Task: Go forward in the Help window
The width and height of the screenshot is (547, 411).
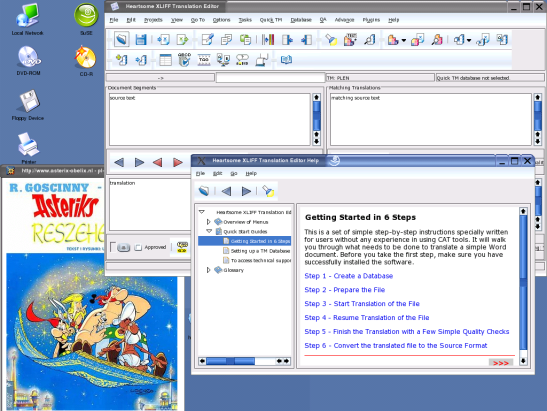Action: tap(246, 191)
